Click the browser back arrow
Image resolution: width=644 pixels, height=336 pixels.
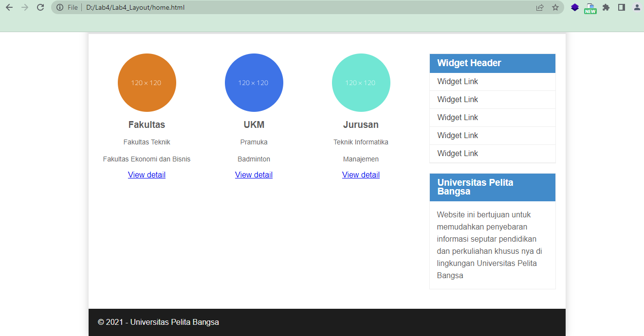pyautogui.click(x=10, y=7)
